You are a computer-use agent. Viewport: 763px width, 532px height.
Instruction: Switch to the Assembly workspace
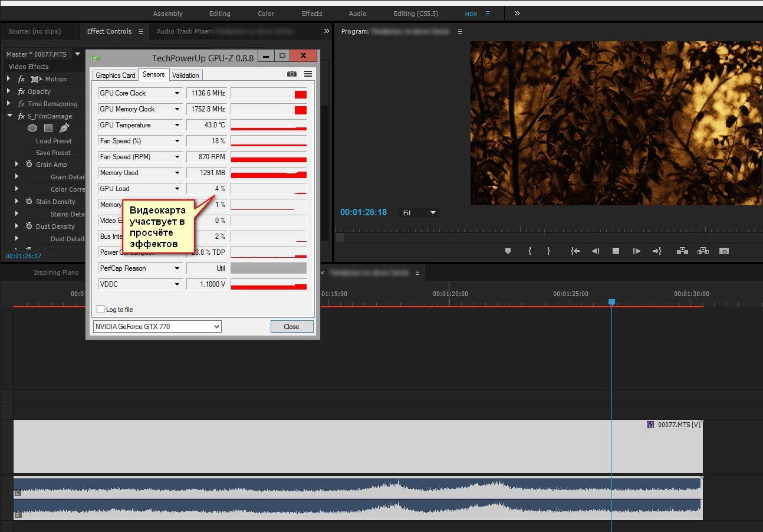pos(168,14)
